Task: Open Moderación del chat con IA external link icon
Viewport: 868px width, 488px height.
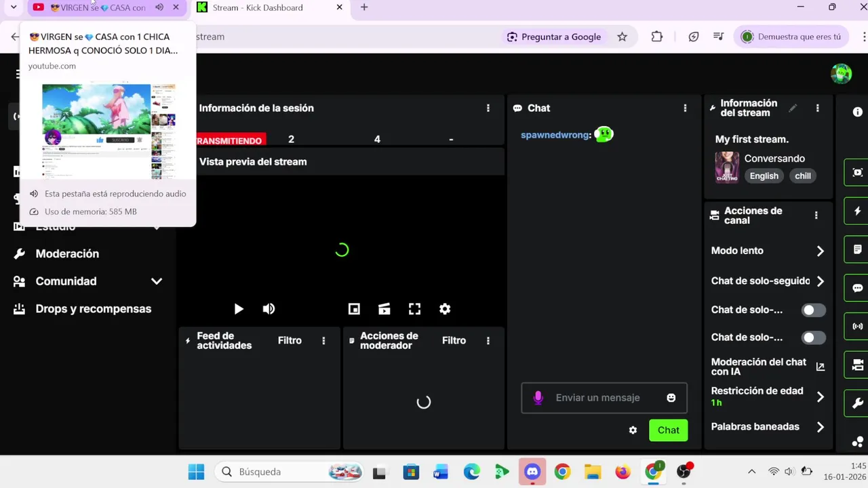Action: (x=821, y=367)
